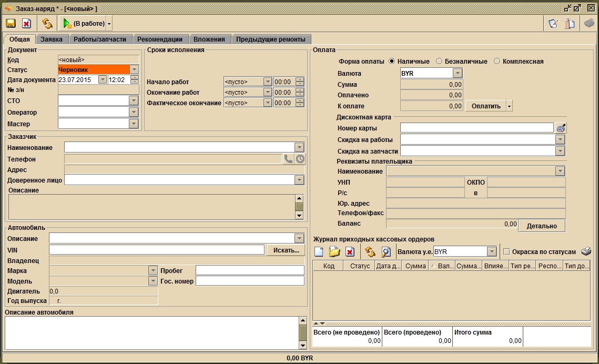This screenshot has width=599, height=364.
Task: Open the Дата документа calendar dropdown
Action: point(103,79)
